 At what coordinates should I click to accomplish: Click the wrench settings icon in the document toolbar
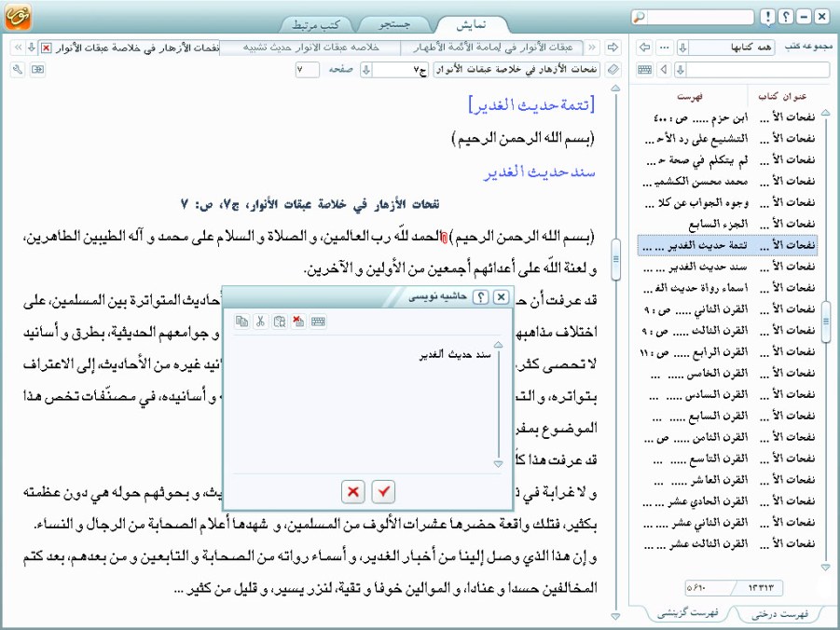coord(18,70)
